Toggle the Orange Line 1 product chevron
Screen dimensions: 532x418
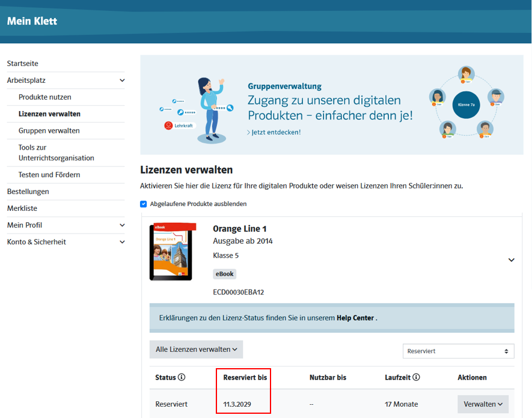click(512, 260)
